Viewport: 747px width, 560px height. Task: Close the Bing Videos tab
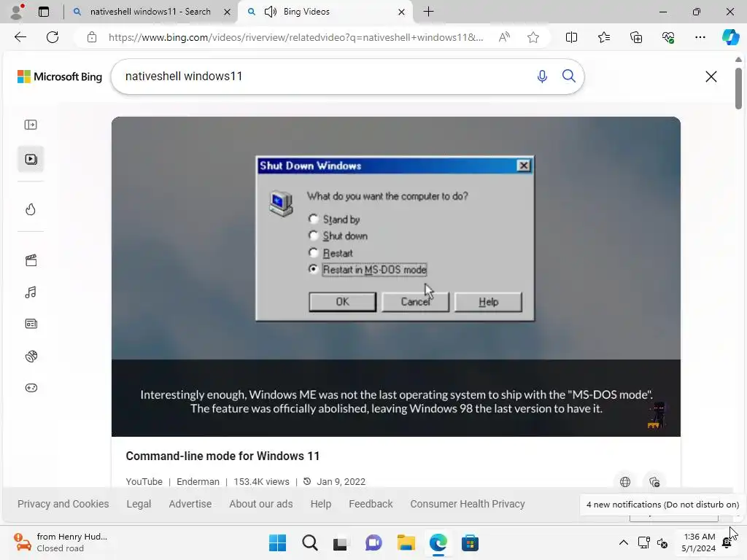[x=402, y=12]
